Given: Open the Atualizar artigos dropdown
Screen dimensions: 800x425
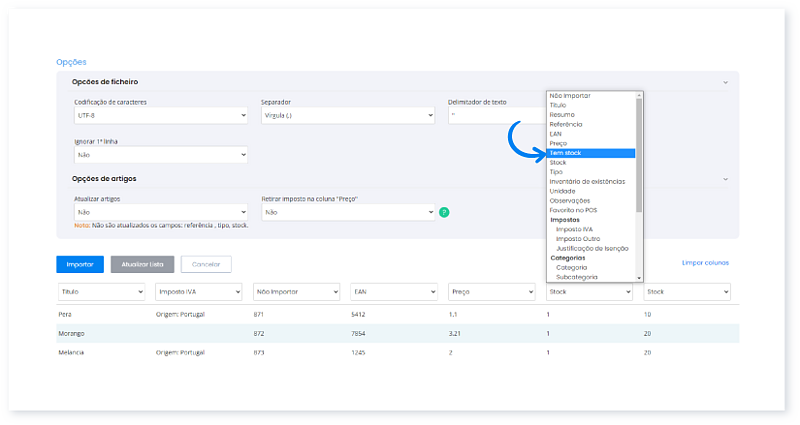Looking at the screenshot, I should pos(160,212).
